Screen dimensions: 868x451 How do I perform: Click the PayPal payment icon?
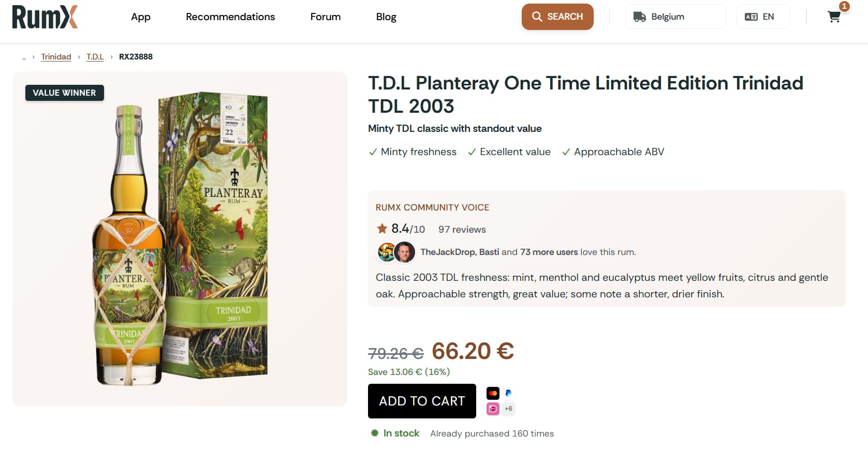point(508,393)
